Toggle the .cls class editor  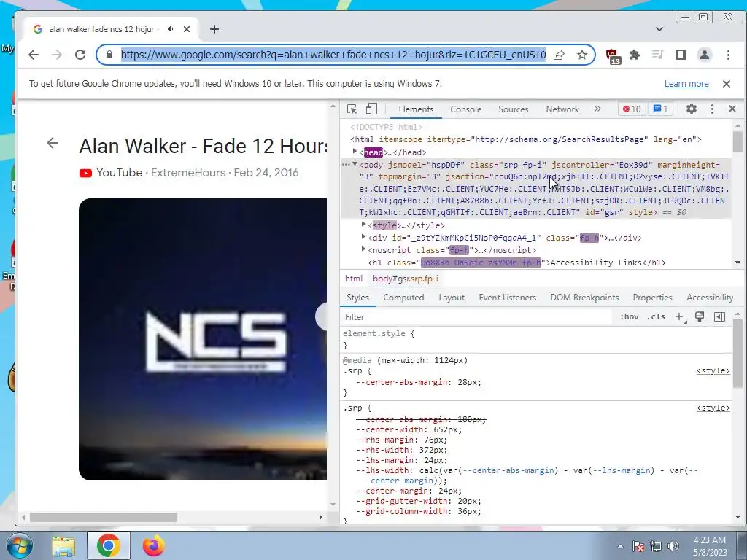(656, 317)
